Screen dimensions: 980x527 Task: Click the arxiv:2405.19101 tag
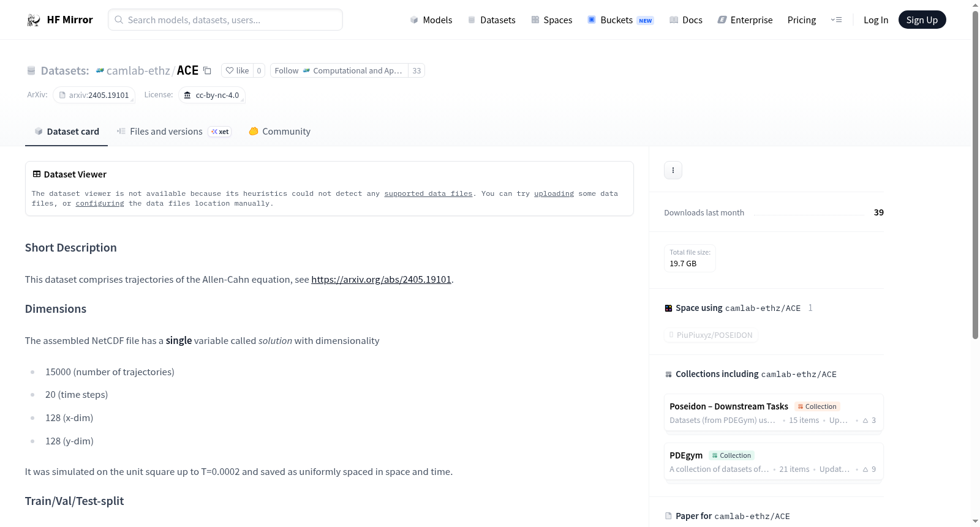94,95
